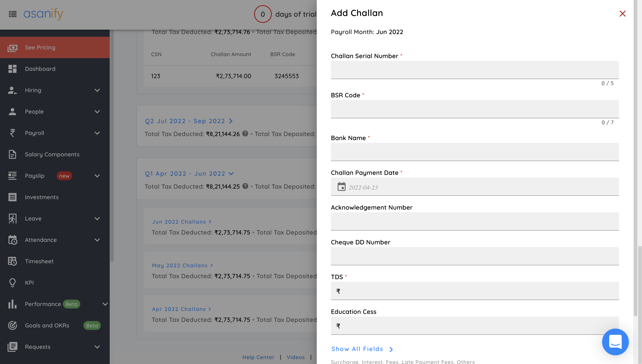Click the Salary Components document icon
642x364 pixels.
click(12, 154)
